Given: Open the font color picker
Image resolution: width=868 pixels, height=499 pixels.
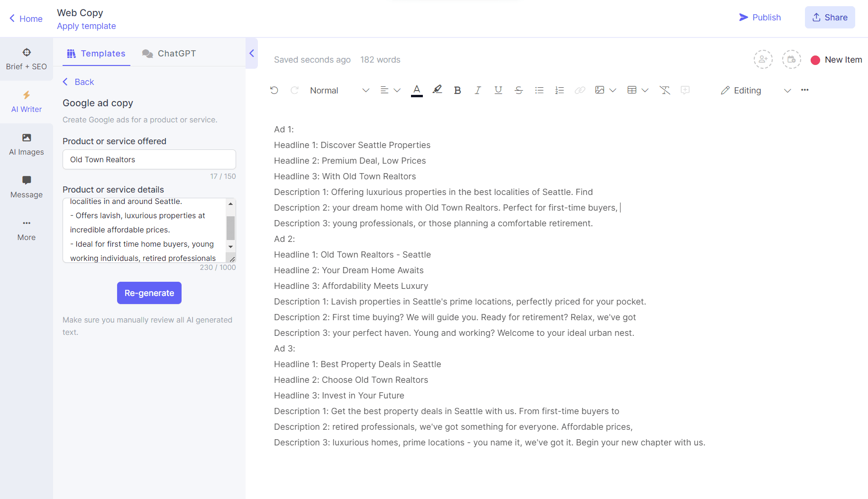Looking at the screenshot, I should click(417, 90).
